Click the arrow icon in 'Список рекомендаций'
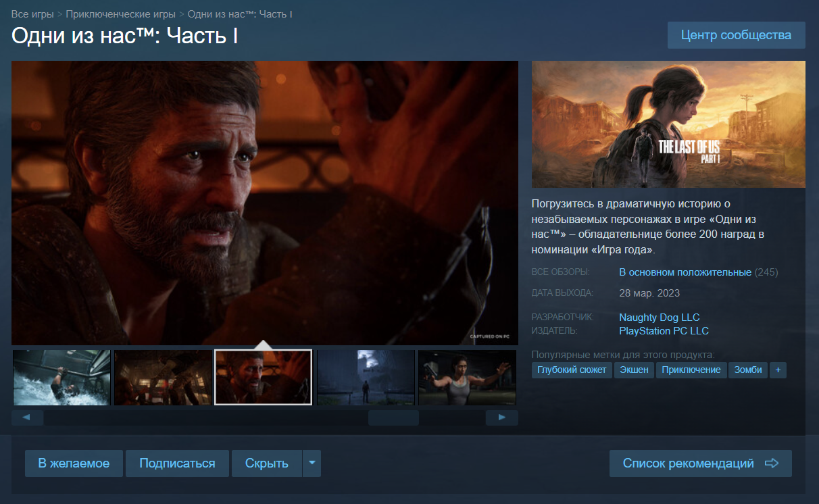The width and height of the screenshot is (819, 504). pyautogui.click(x=772, y=463)
